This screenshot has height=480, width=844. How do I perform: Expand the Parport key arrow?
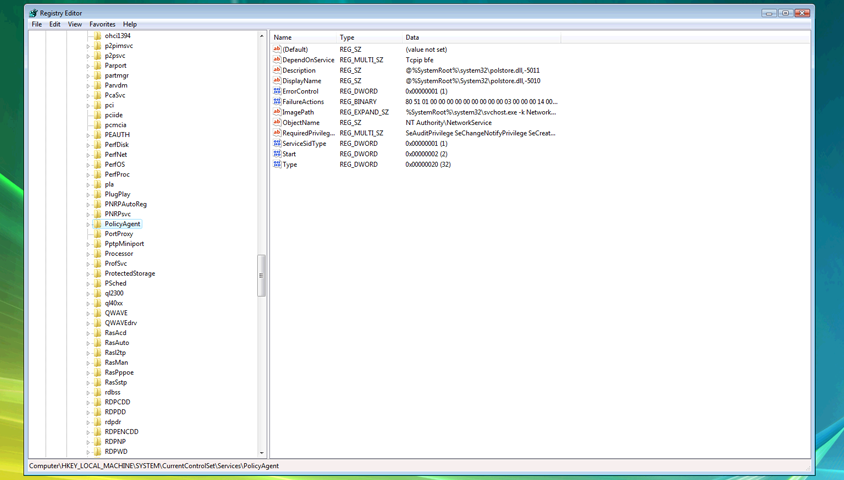click(88, 66)
